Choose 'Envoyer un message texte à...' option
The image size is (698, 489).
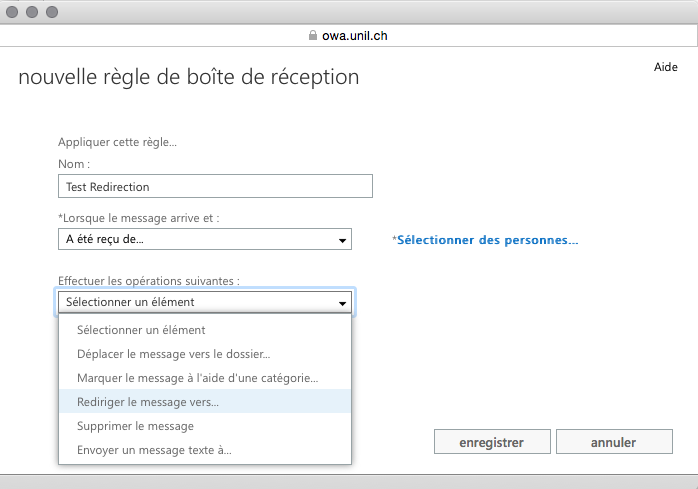click(154, 450)
